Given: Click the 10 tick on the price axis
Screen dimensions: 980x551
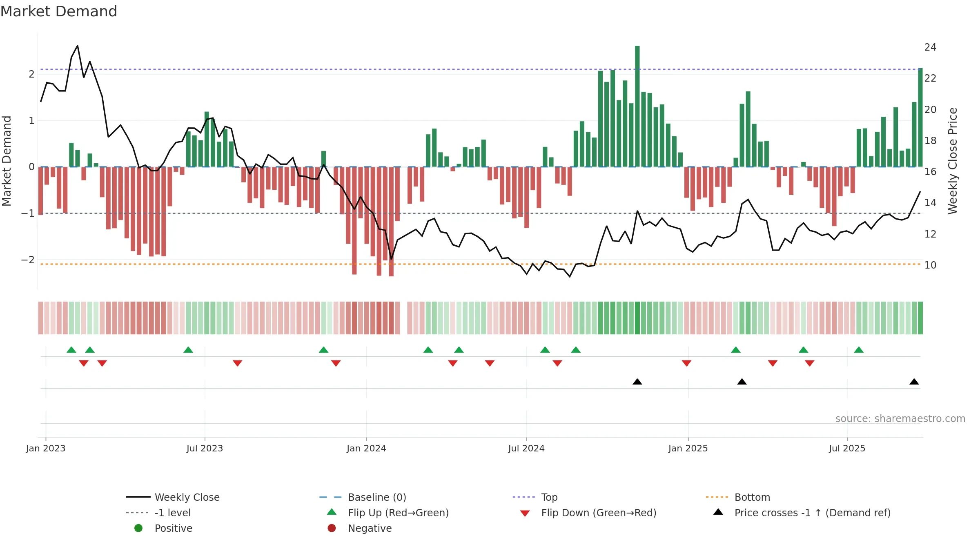Looking at the screenshot, I should 931,265.
